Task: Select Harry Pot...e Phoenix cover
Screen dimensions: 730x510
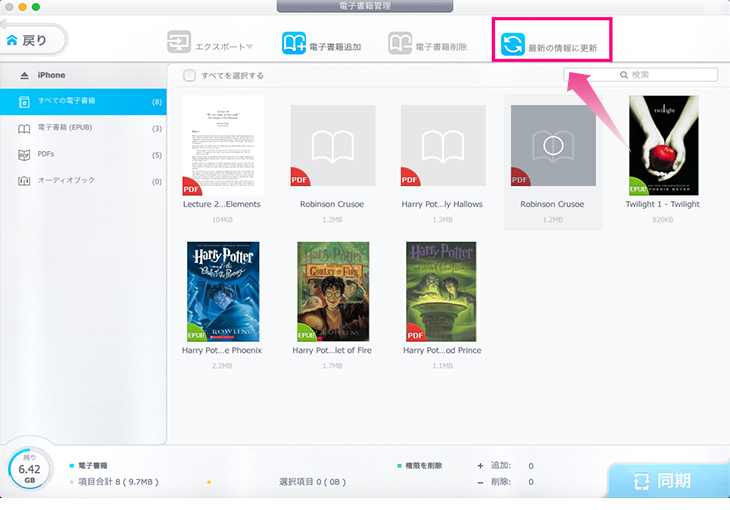Action: (223, 292)
